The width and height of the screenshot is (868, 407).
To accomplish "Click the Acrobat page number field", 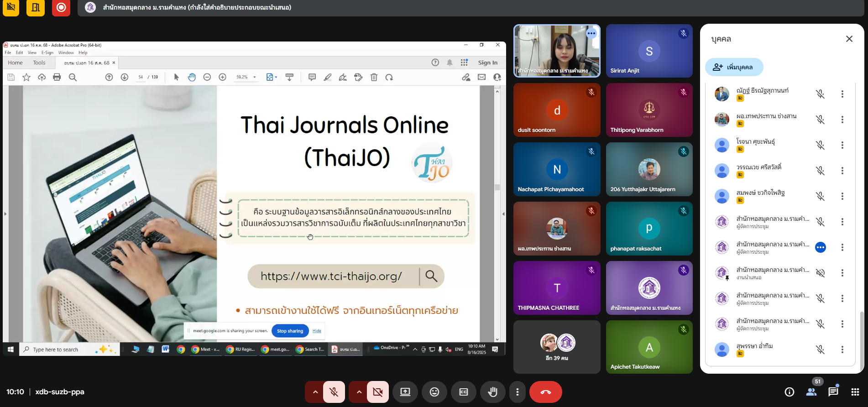I will (x=141, y=77).
